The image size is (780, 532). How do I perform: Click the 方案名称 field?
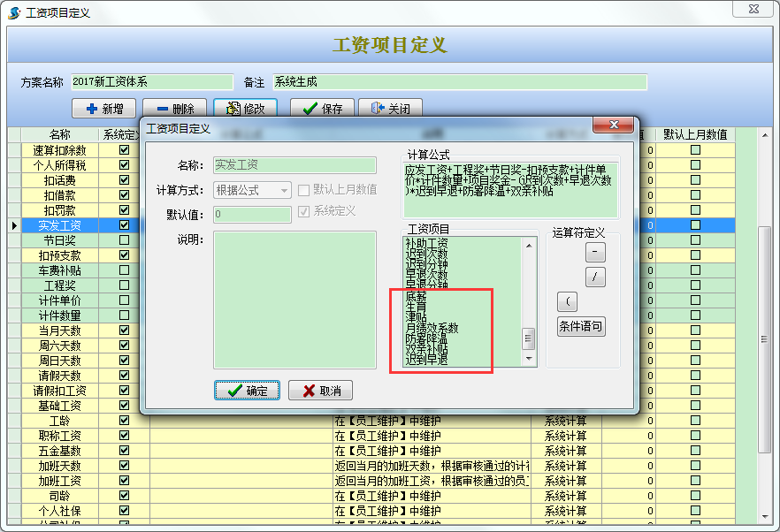(152, 82)
